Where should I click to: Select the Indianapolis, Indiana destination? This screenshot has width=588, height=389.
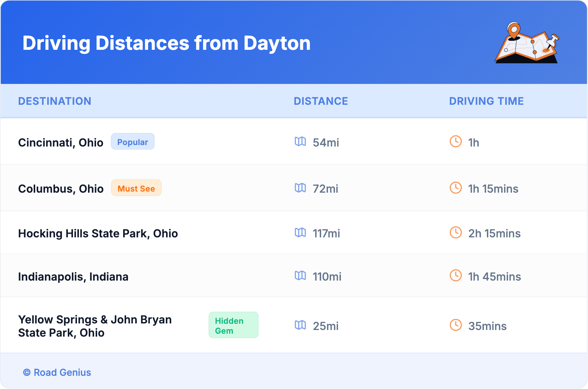tap(73, 277)
